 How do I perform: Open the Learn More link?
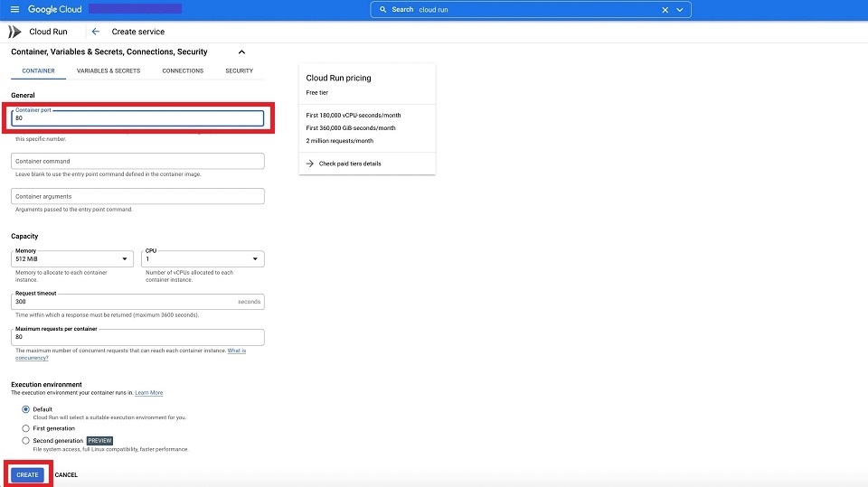tap(149, 393)
